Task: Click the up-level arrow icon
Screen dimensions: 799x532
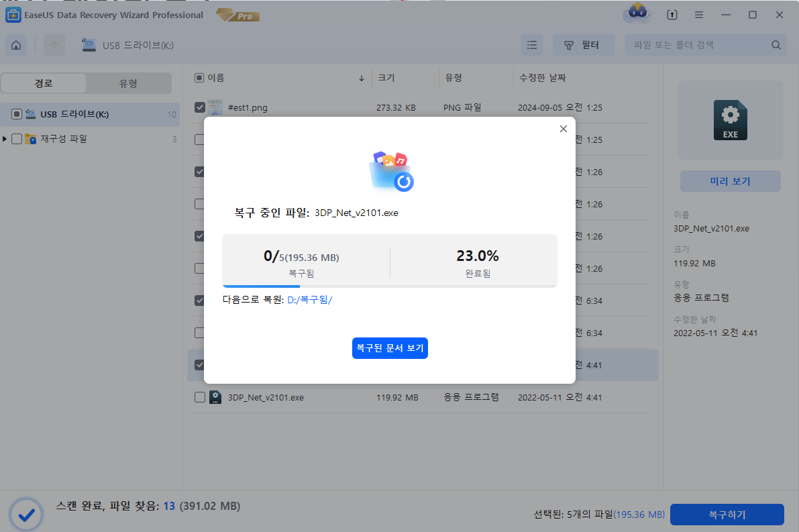Action: point(54,46)
